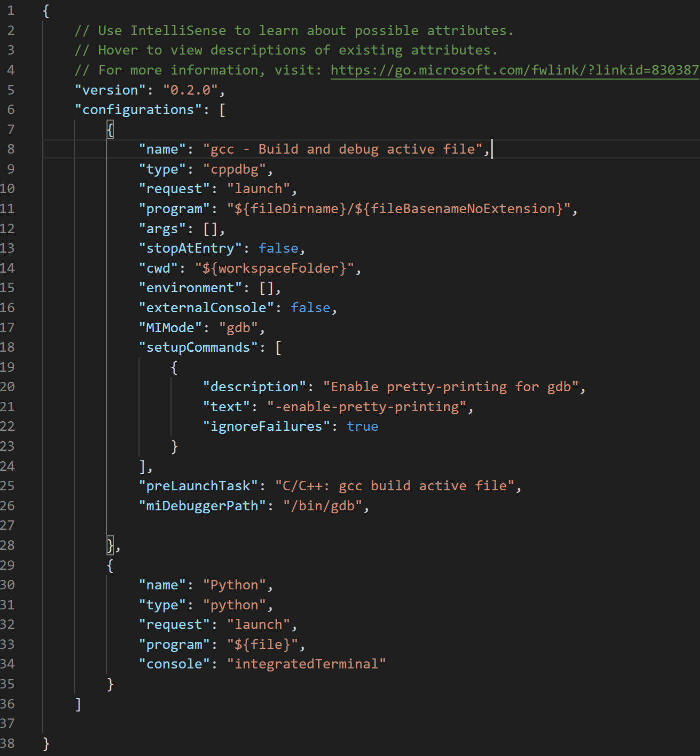The height and width of the screenshot is (756, 700).
Task: Click the true value of ignoreFailures
Action: tap(362, 426)
